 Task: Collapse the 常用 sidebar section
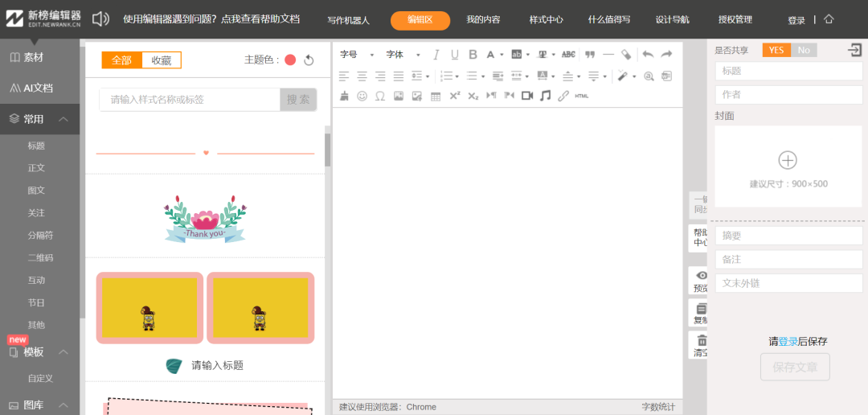[x=64, y=119]
